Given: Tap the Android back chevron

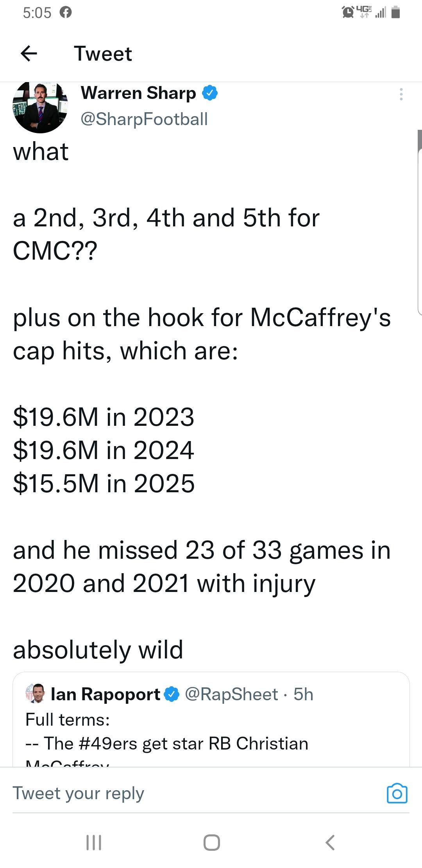Looking at the screenshot, I should 330,843.
